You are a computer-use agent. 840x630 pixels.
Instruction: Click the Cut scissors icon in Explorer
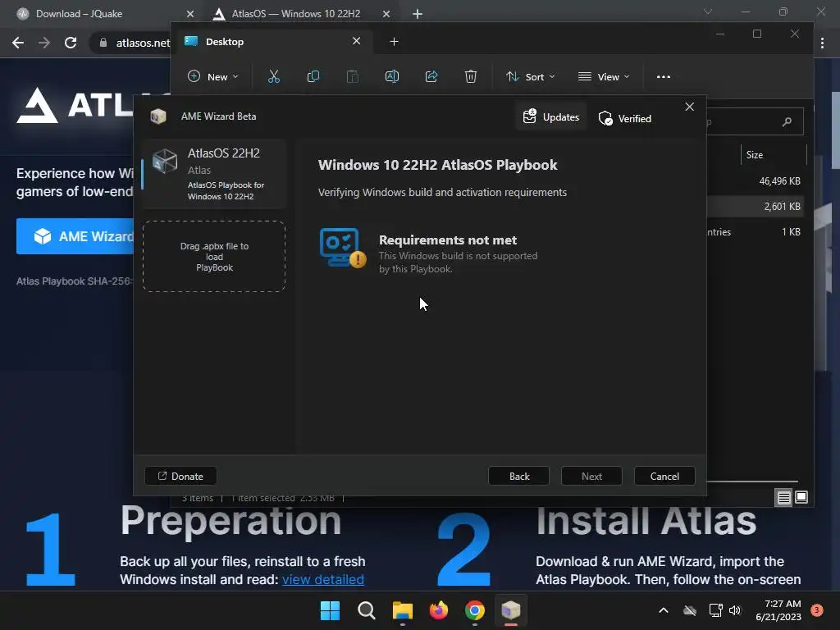(274, 76)
